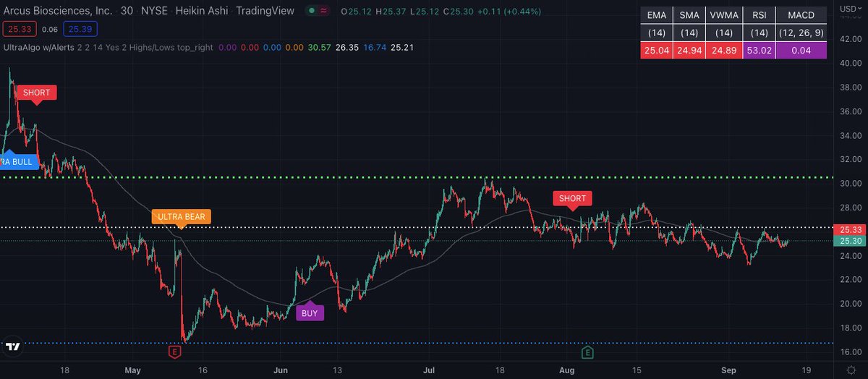Open the red earnings E marker in May

pos(174,352)
